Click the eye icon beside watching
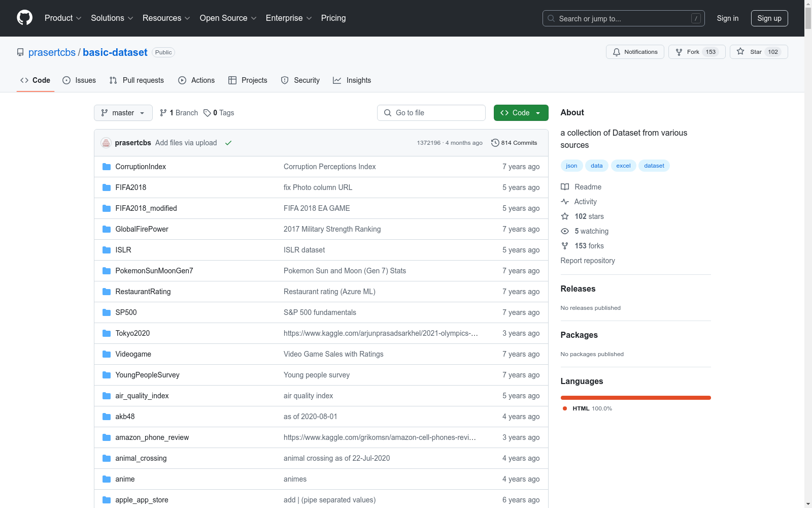The image size is (812, 508). coord(565,231)
